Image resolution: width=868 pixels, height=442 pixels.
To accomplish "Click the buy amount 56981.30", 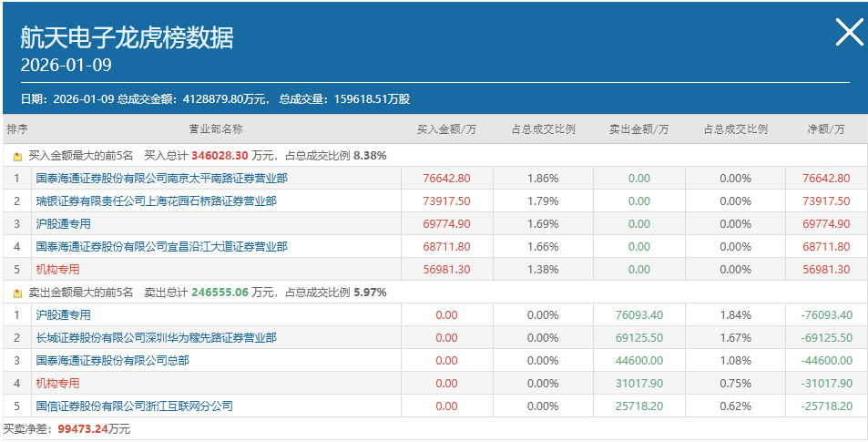I will (x=446, y=269).
